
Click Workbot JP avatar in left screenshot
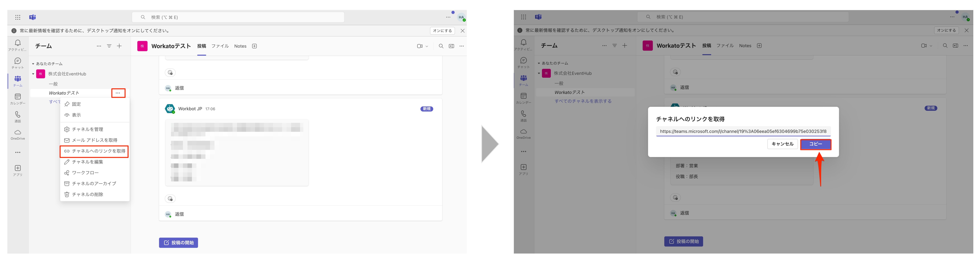(x=170, y=109)
